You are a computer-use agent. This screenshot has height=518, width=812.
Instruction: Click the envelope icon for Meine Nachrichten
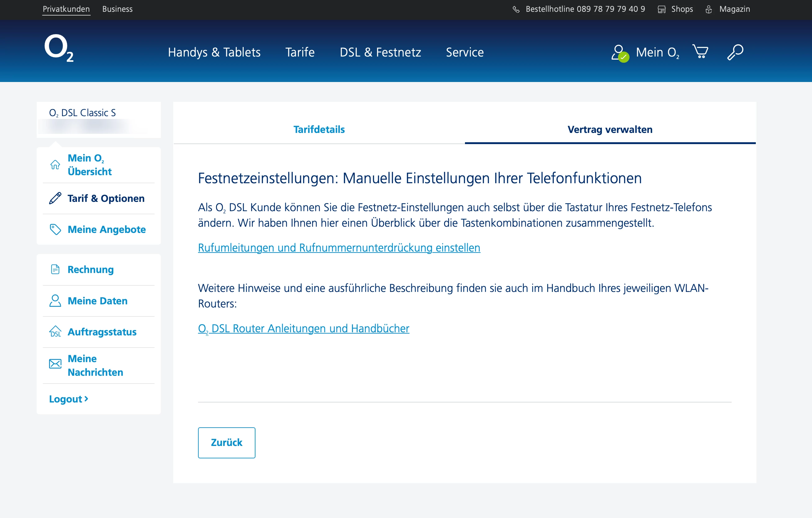point(55,364)
